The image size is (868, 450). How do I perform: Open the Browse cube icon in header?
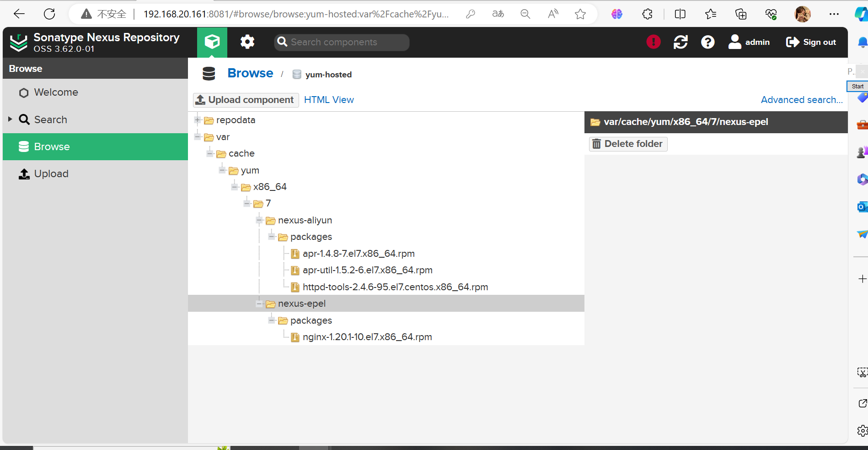click(212, 42)
